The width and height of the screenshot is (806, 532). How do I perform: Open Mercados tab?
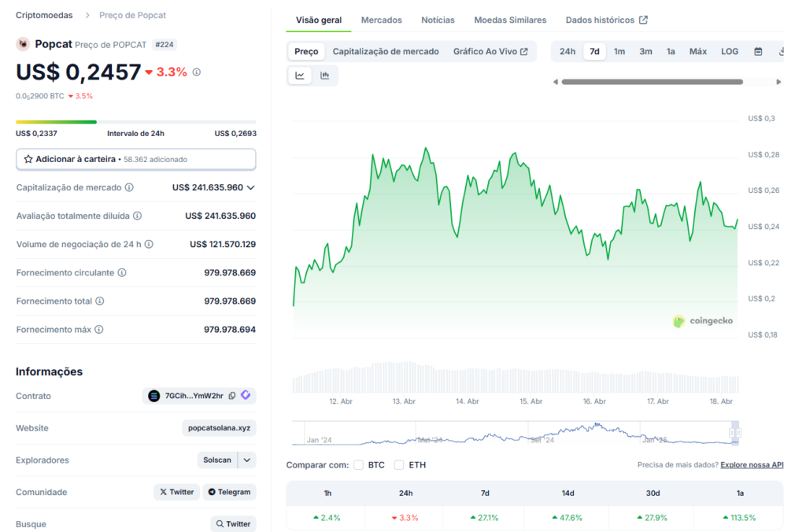(x=382, y=20)
